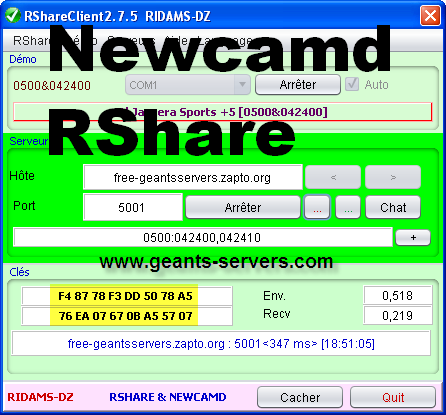Go to next server with > button
The height and width of the screenshot is (415, 446).
point(393,177)
